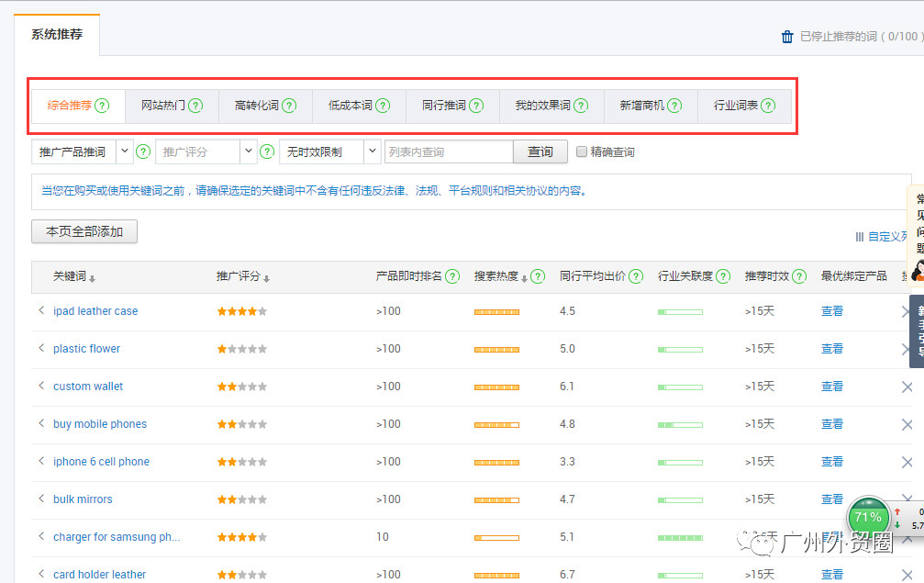Open the bulk mirrors keyword link
This screenshot has width=924, height=583.
coord(83,499)
